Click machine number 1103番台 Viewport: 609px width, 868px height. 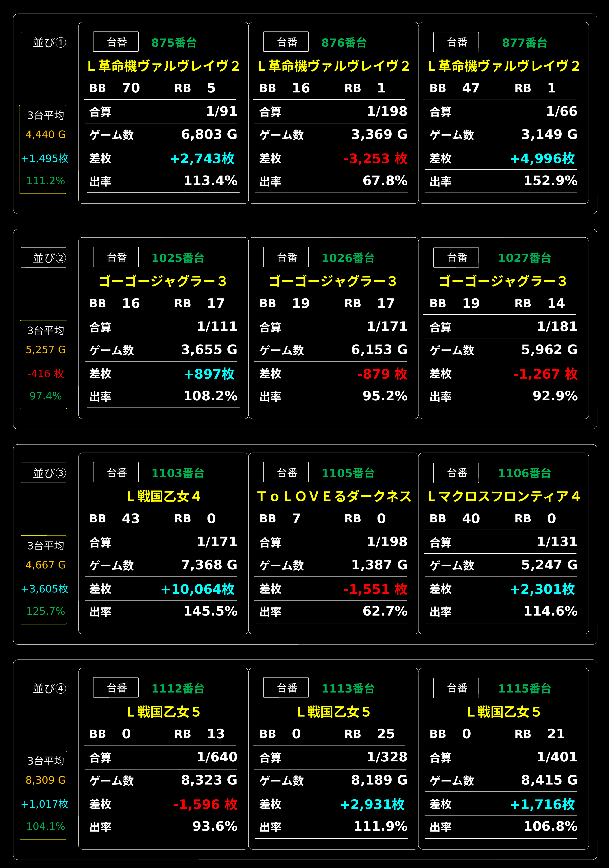[178, 473]
